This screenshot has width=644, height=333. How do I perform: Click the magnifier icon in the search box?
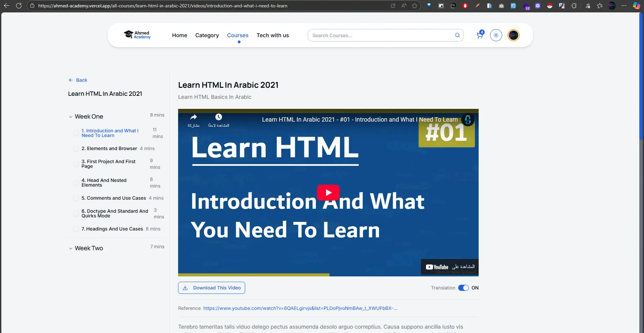point(457,35)
